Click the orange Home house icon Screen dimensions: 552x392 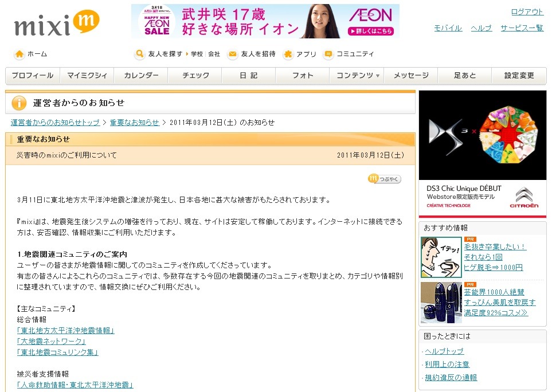19,54
